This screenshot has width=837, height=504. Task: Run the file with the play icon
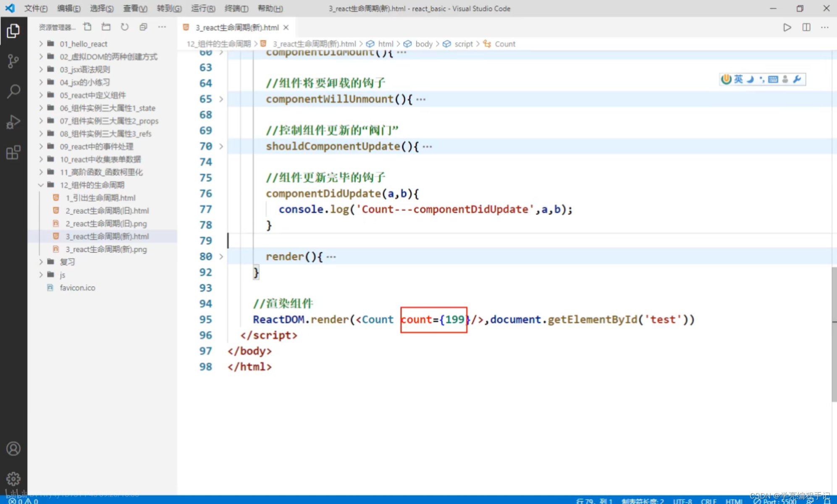pyautogui.click(x=787, y=27)
